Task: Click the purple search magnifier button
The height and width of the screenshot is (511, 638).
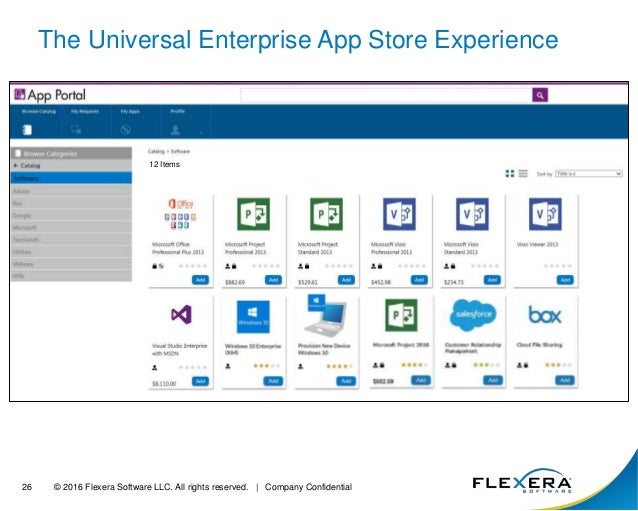Action: click(540, 95)
